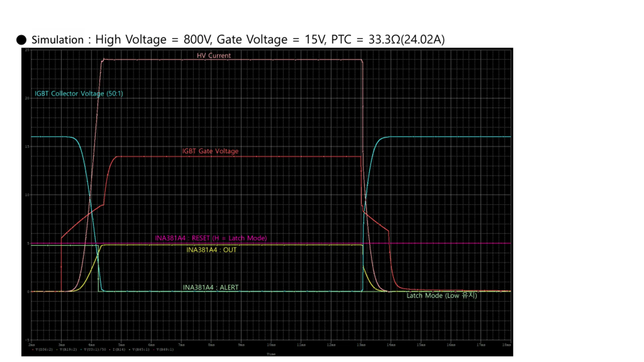The image size is (644, 362).
Task: Click the 6ms x-axis tick label
Action: click(151, 345)
